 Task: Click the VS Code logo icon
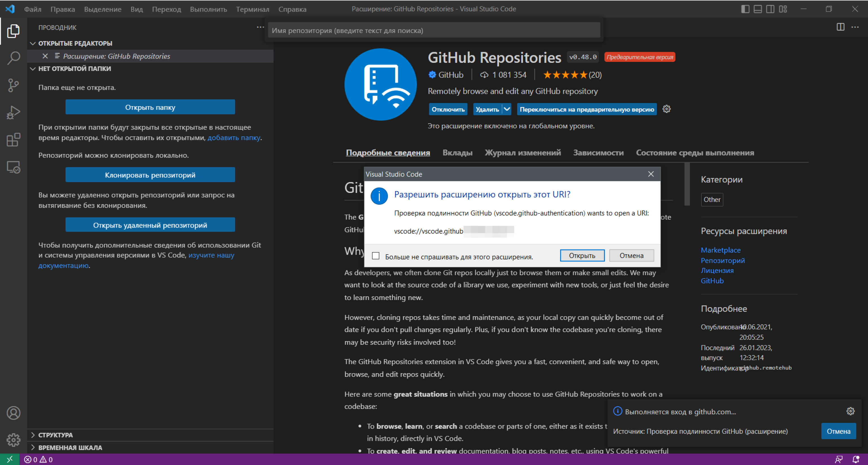click(x=10, y=9)
